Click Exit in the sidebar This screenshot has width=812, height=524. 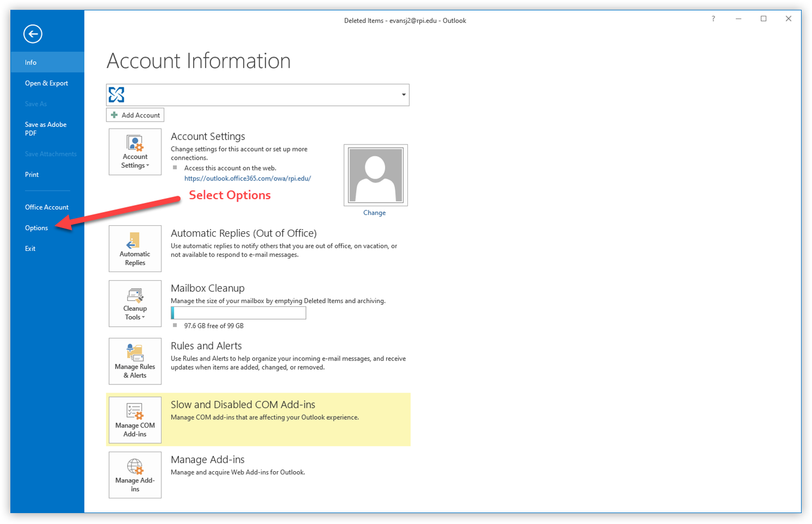click(x=30, y=249)
